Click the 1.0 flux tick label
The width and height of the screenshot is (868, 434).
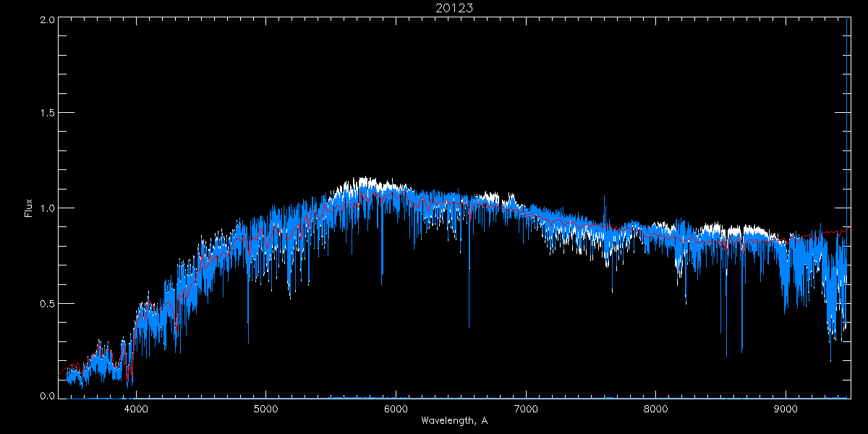tap(47, 208)
